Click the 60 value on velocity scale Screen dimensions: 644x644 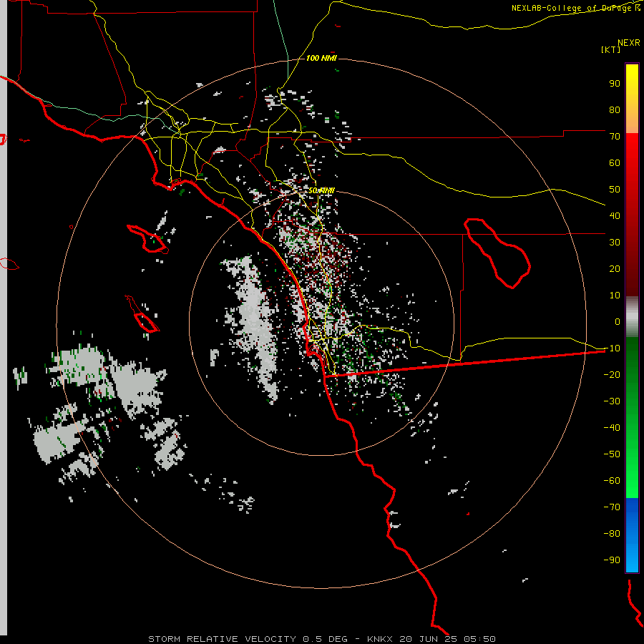tap(615, 163)
